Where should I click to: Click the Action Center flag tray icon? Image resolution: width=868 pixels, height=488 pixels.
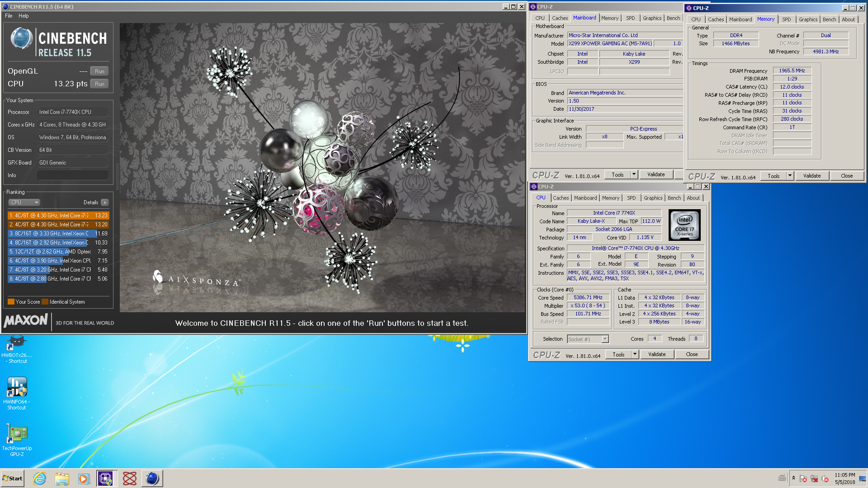coord(803,479)
